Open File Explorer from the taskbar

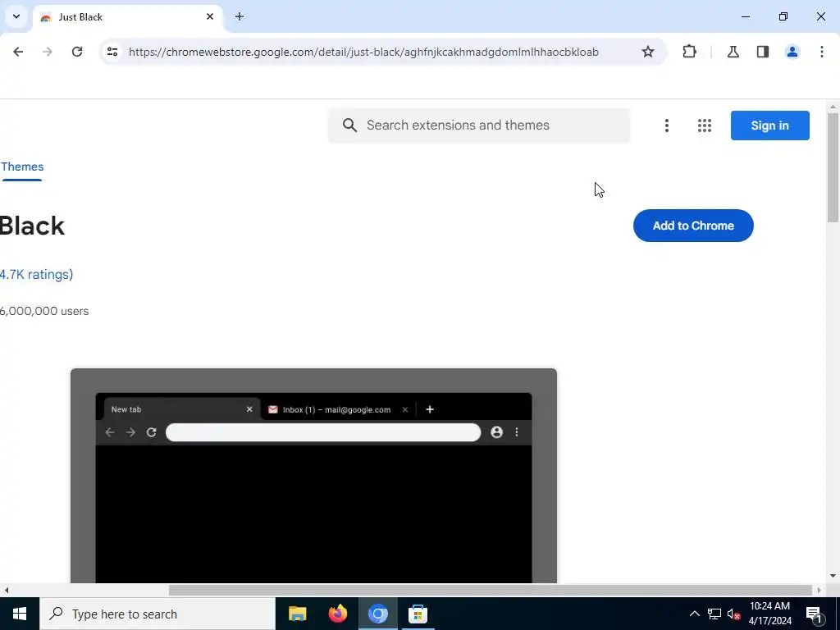(x=297, y=614)
